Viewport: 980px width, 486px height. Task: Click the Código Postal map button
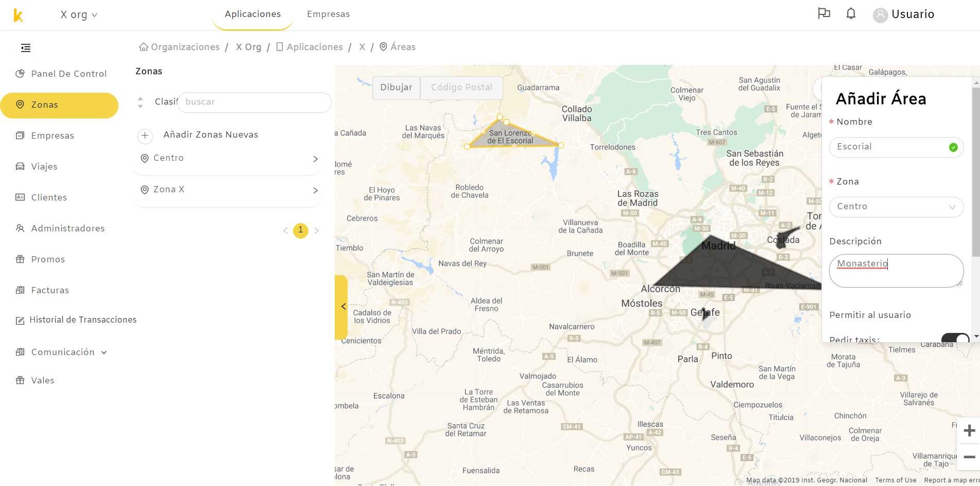462,88
